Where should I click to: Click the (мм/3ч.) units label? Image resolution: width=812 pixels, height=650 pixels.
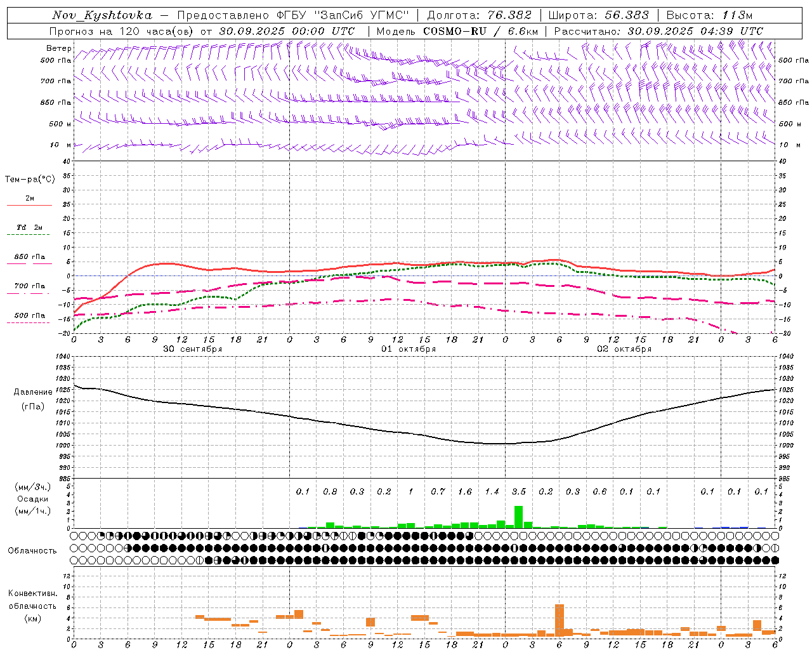[32, 487]
